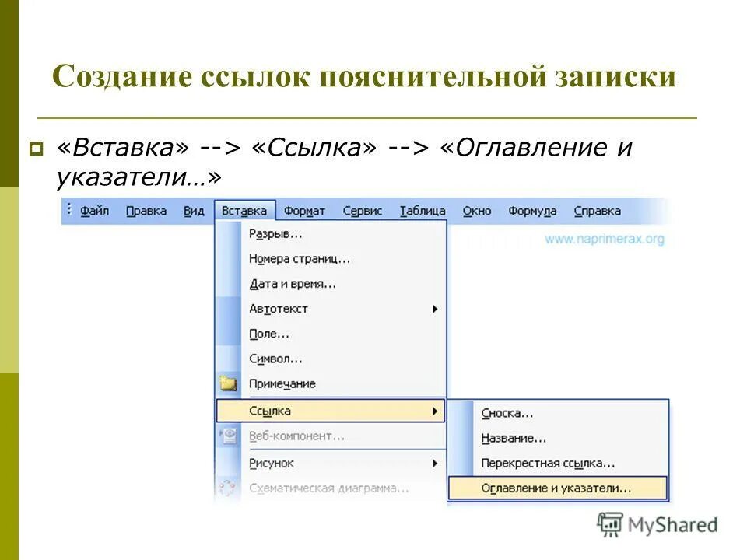Image resolution: width=747 pixels, height=560 pixels.
Task: Select the Ссылка menu entry
Action: pos(331,411)
